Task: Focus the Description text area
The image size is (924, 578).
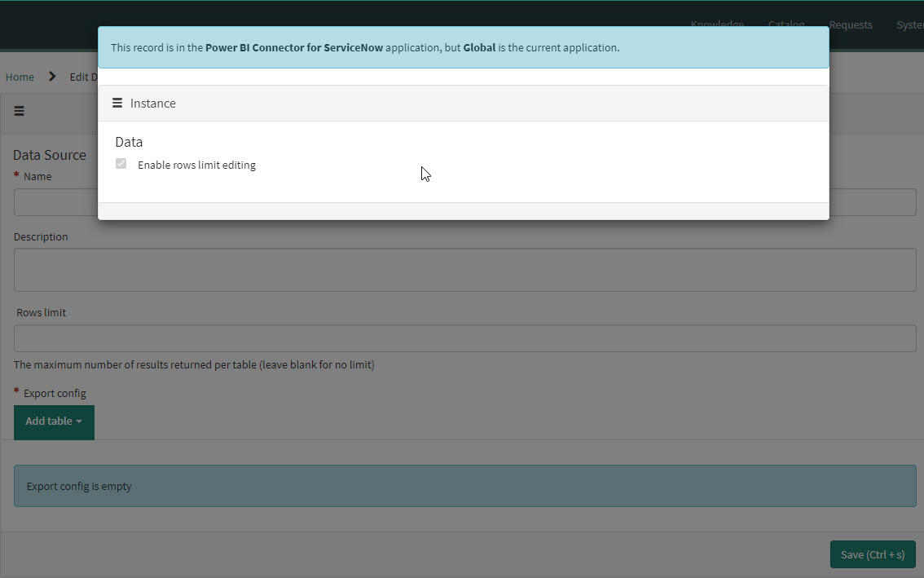Action: (x=465, y=270)
